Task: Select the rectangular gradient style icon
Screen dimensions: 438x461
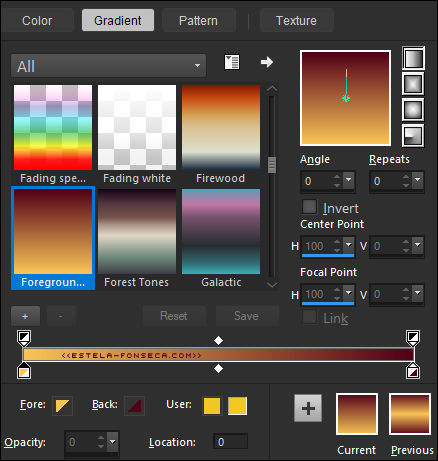Action: tap(413, 84)
